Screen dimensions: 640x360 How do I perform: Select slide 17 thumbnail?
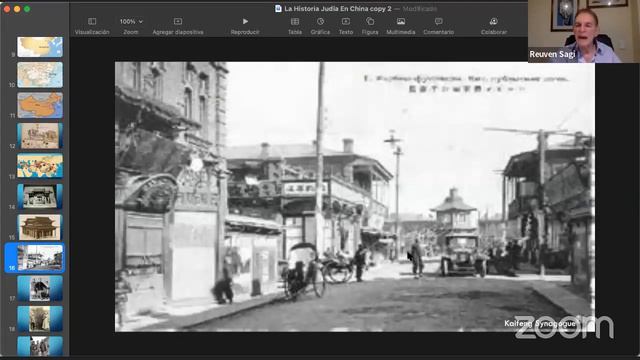click(40, 289)
